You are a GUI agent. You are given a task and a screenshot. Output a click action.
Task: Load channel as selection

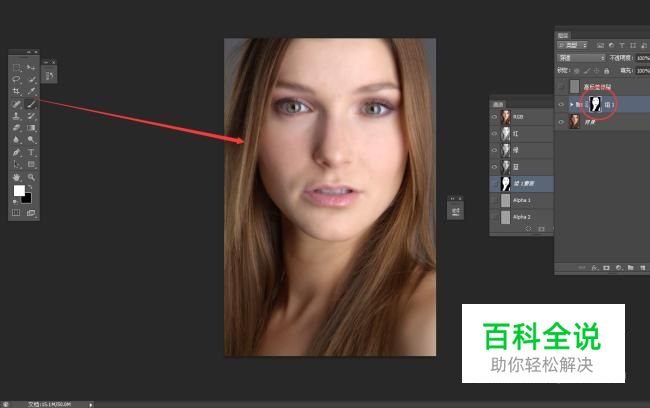point(528,229)
